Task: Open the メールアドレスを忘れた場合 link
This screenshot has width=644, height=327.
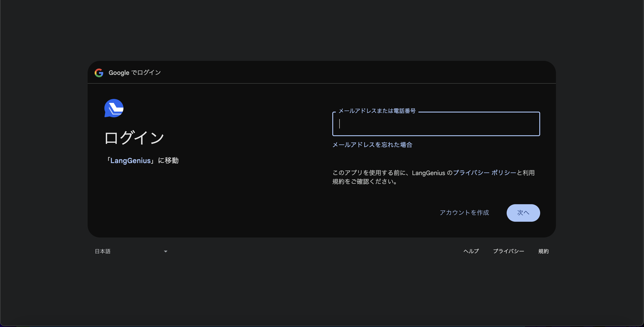Action: (372, 145)
